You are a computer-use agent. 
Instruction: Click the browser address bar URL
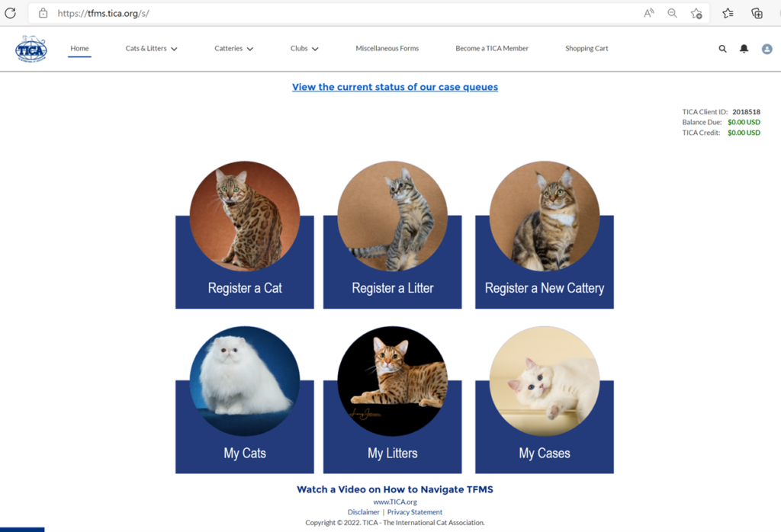click(x=103, y=14)
